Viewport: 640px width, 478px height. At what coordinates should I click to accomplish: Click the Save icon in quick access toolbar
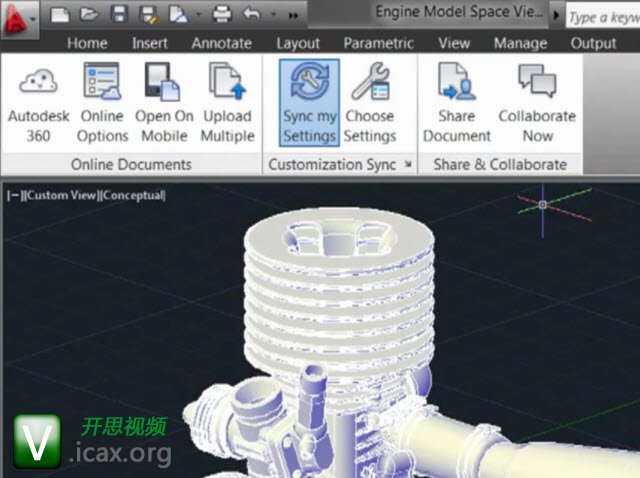pos(120,15)
